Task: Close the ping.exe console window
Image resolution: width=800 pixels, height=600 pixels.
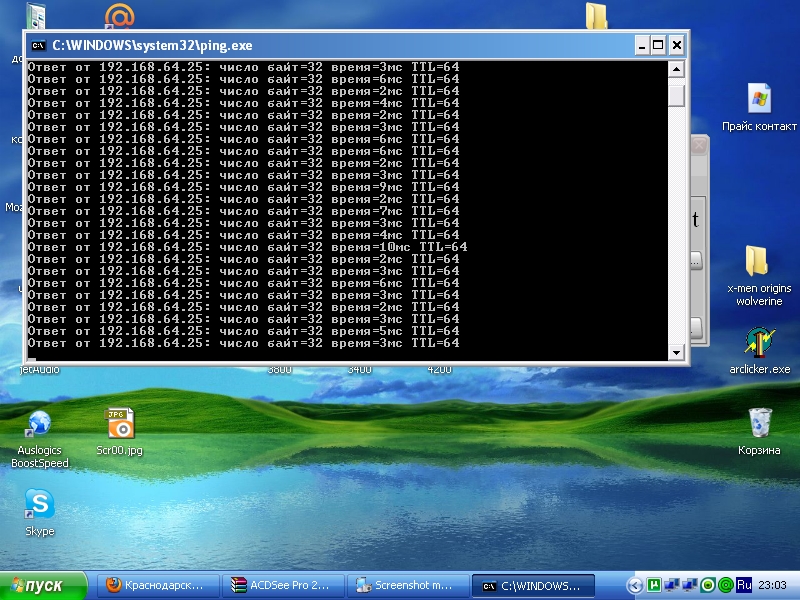Action: pyautogui.click(x=677, y=45)
